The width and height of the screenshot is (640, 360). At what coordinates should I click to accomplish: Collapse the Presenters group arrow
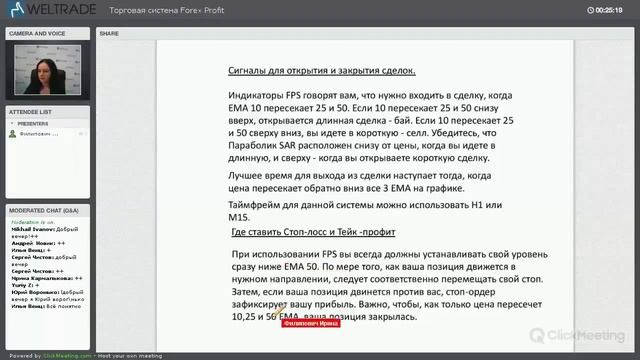(12, 123)
